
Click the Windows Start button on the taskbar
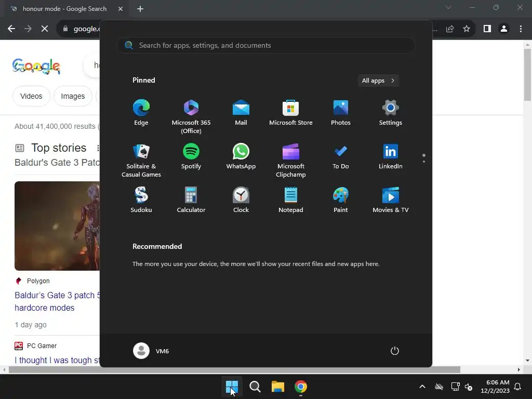click(232, 387)
